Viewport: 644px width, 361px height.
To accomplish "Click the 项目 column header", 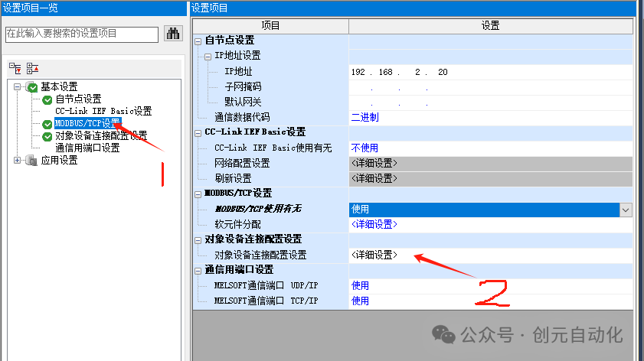I will tap(270, 26).
